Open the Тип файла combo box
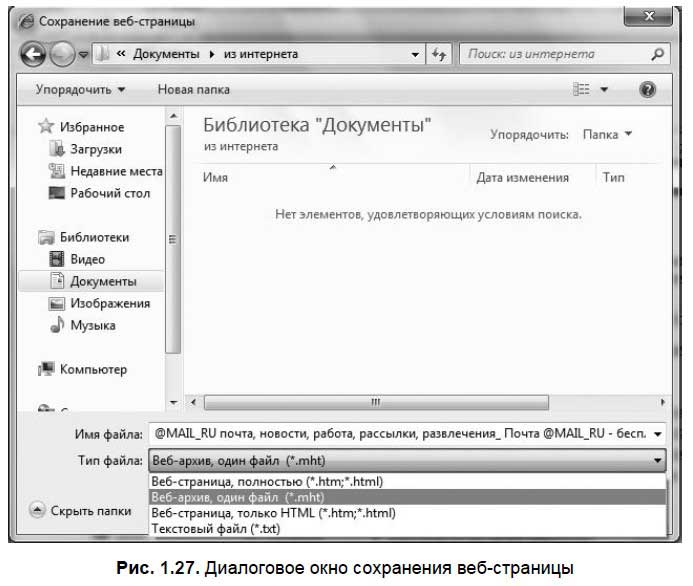Image resolution: width=693 pixels, height=586 pixels. click(x=406, y=461)
